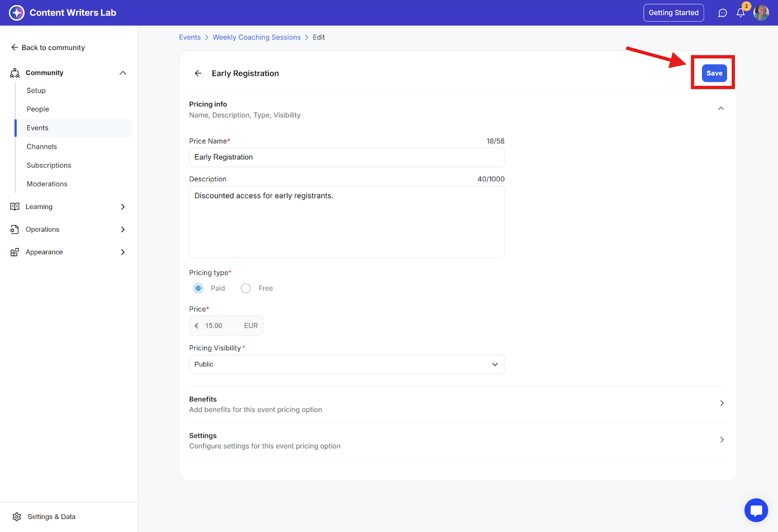The width and height of the screenshot is (778, 532).
Task: Go to Subscriptions in the sidebar
Action: click(x=49, y=165)
